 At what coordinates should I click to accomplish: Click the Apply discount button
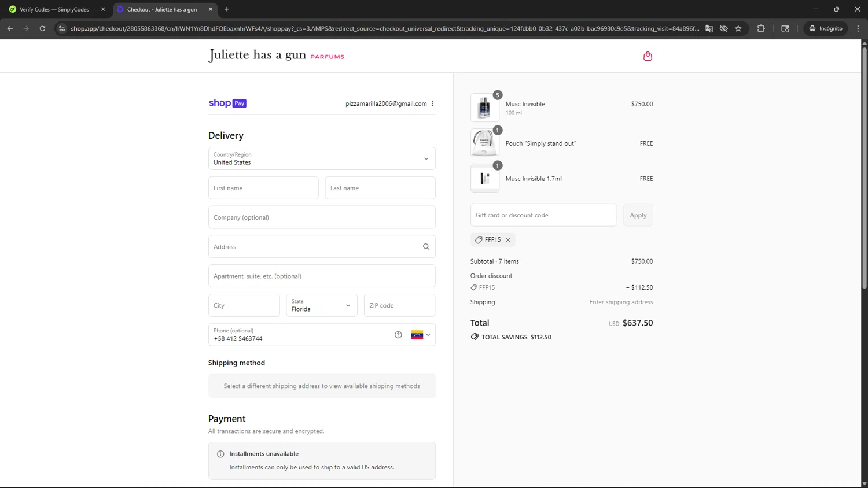(x=638, y=215)
